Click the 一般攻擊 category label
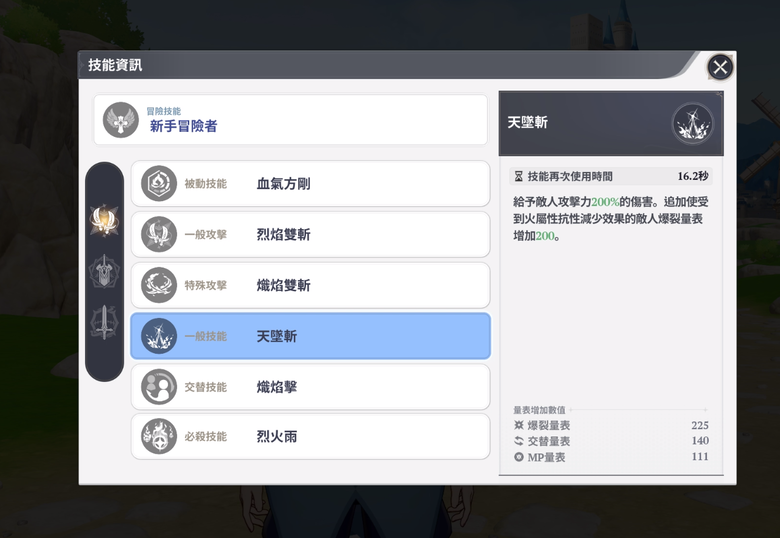The height and width of the screenshot is (538, 780). (x=205, y=234)
